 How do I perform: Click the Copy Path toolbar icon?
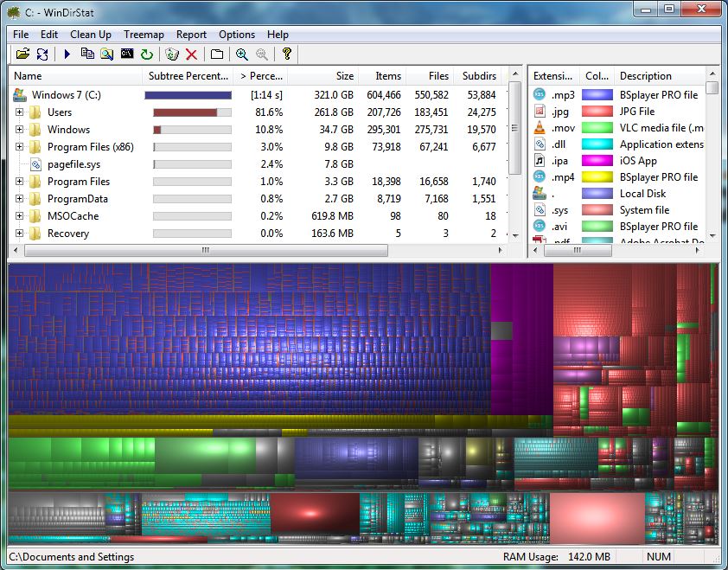(x=87, y=54)
